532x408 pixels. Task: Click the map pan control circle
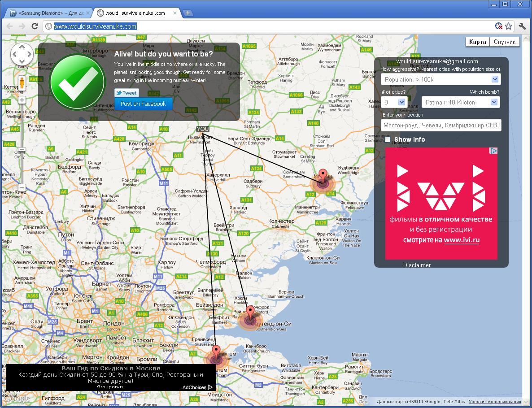point(22,54)
